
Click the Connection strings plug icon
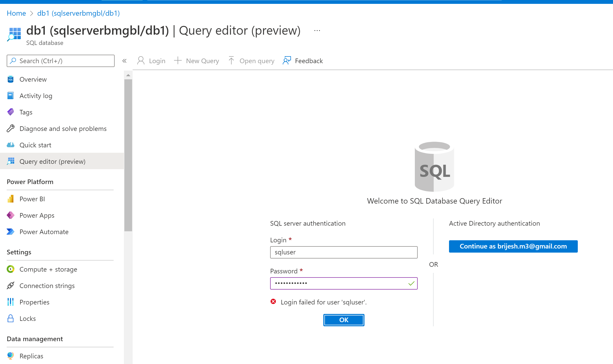(x=11, y=285)
